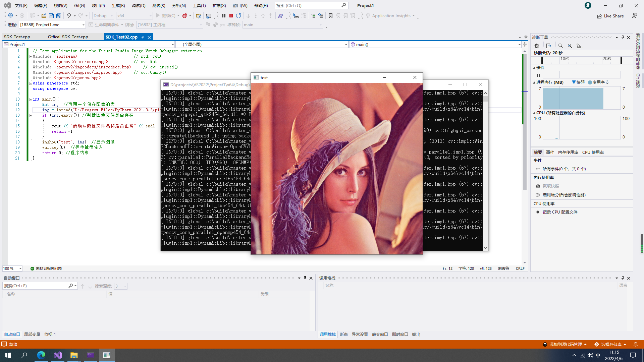This screenshot has height=362, width=644.
Task: Open the Debug configuration dropdown
Action: (103, 16)
